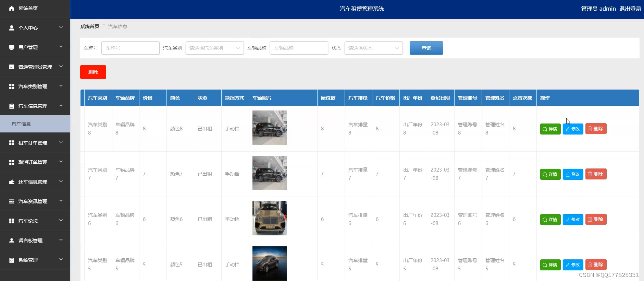Expand the 系统管理 chevron
This screenshot has height=281, width=644.
coord(61,259)
